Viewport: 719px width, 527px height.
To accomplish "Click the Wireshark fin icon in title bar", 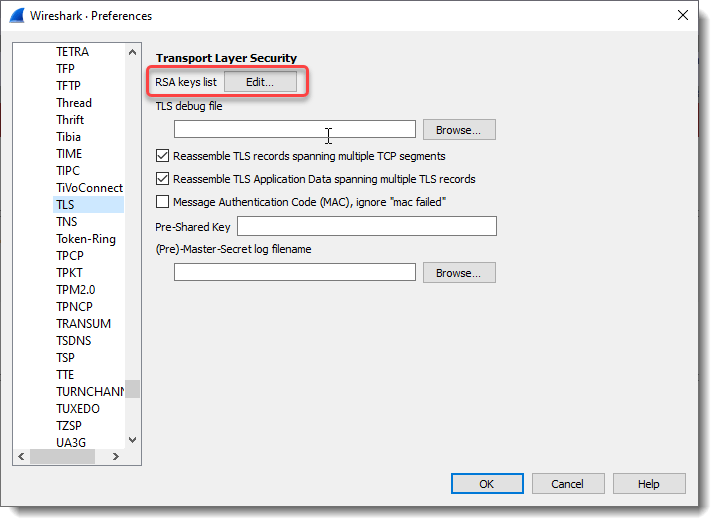I will (x=17, y=15).
